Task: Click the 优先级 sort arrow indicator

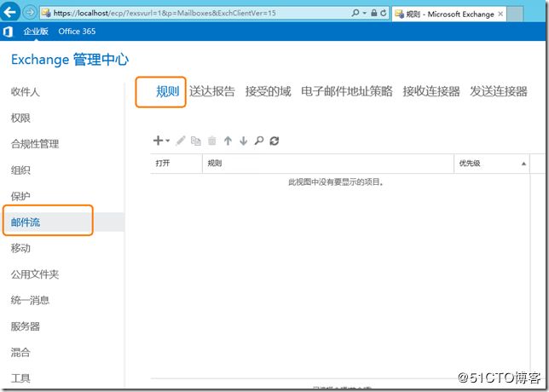Action: (x=523, y=164)
